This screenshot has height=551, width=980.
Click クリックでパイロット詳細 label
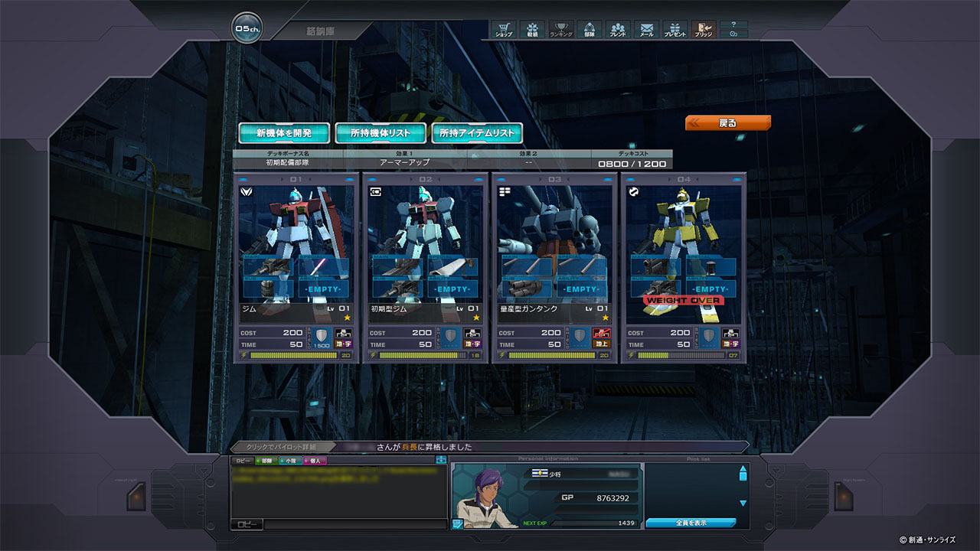pyautogui.click(x=281, y=447)
